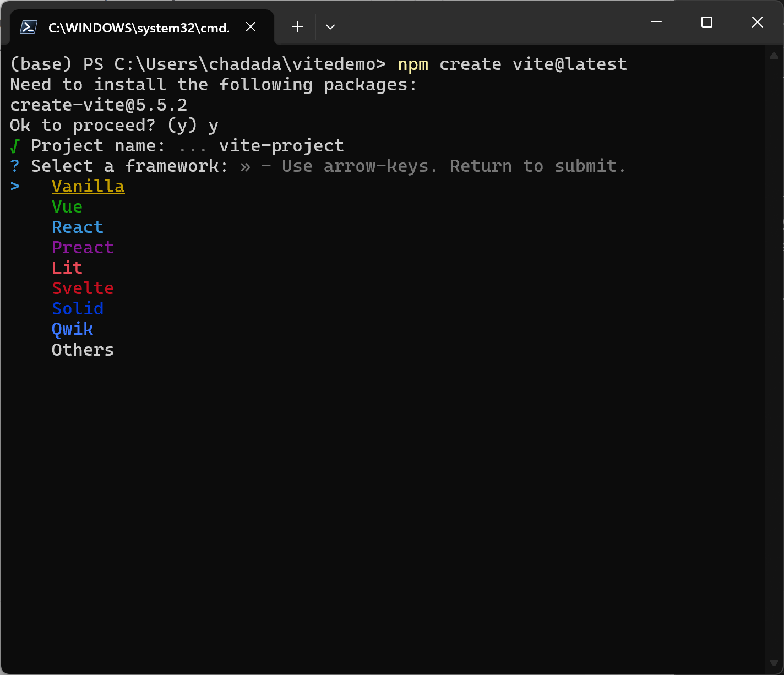Expand the new tab profile dropdown
The width and height of the screenshot is (784, 675).
coord(330,27)
